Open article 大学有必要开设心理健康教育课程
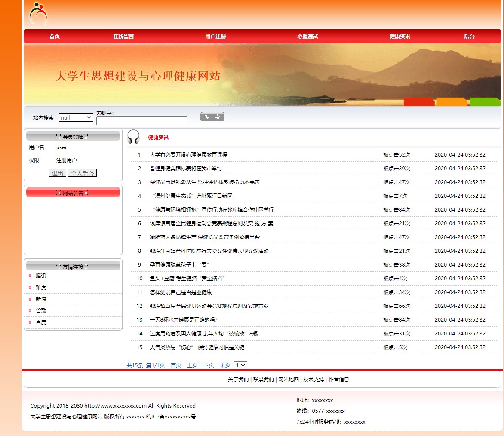504x436 pixels. tap(188, 154)
